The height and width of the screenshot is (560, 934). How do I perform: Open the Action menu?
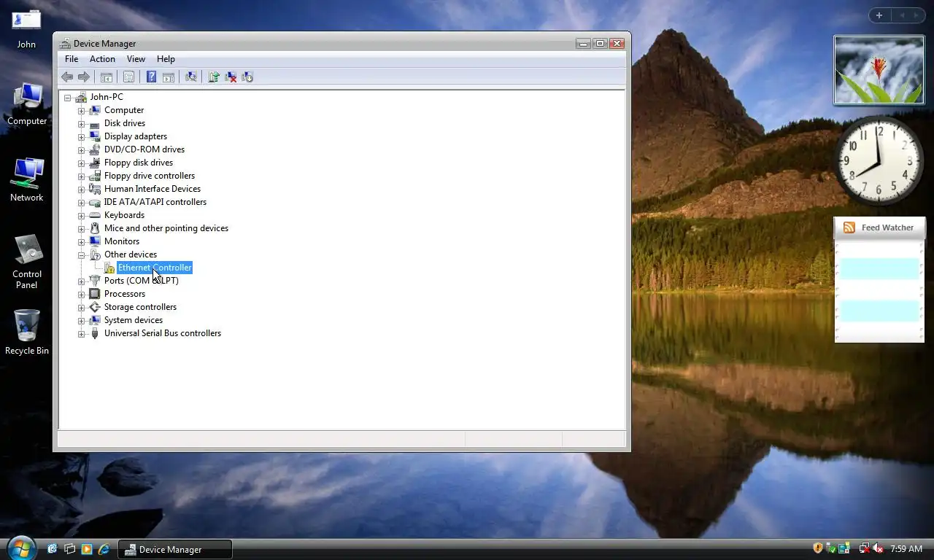pos(102,59)
